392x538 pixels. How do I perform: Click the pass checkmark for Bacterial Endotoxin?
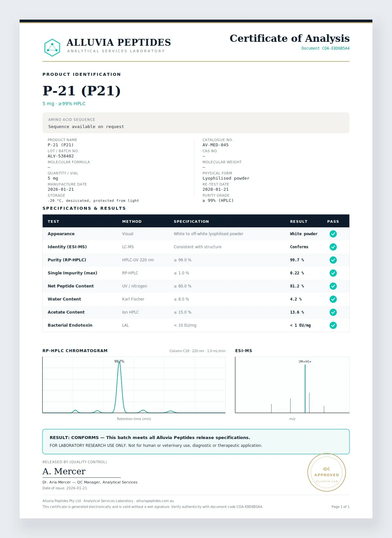point(333,325)
